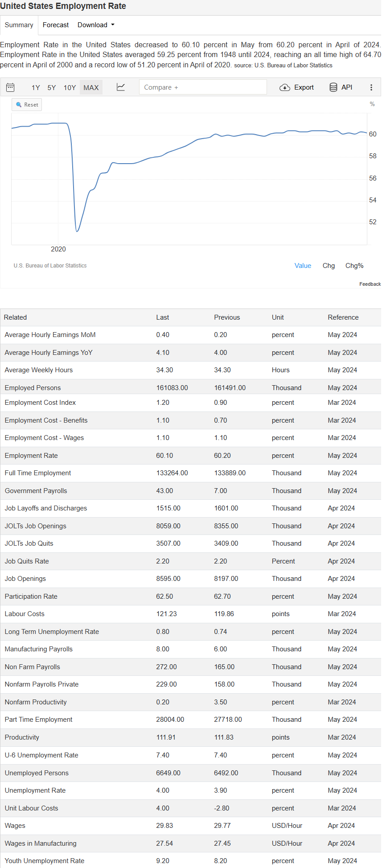Open Unemployed Persons link

tap(37, 773)
